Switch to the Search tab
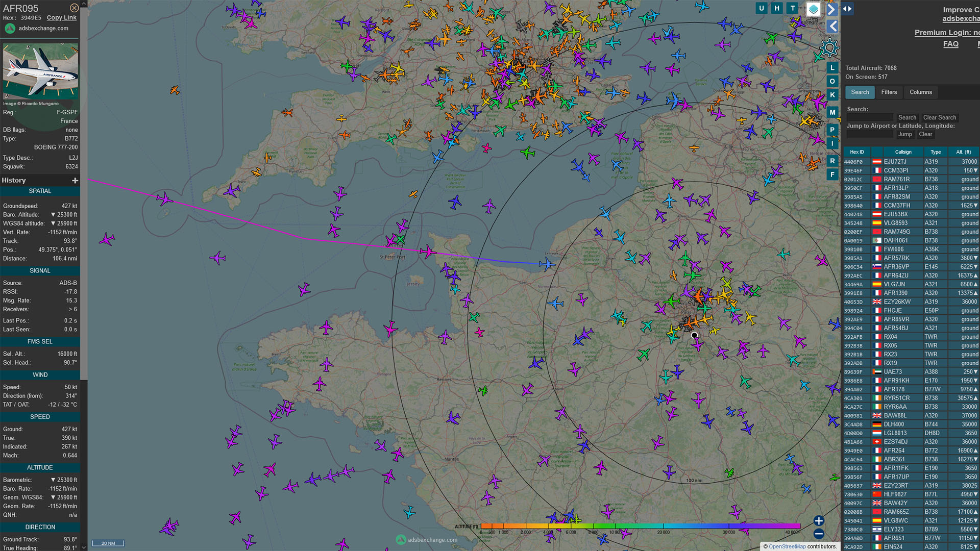The height and width of the screenshot is (551, 980). [x=860, y=92]
